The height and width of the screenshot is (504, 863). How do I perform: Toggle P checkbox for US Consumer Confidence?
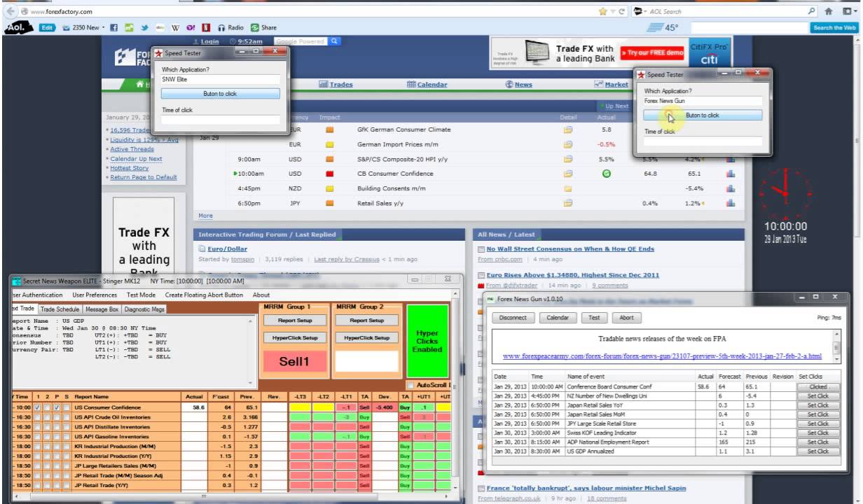pyautogui.click(x=57, y=407)
